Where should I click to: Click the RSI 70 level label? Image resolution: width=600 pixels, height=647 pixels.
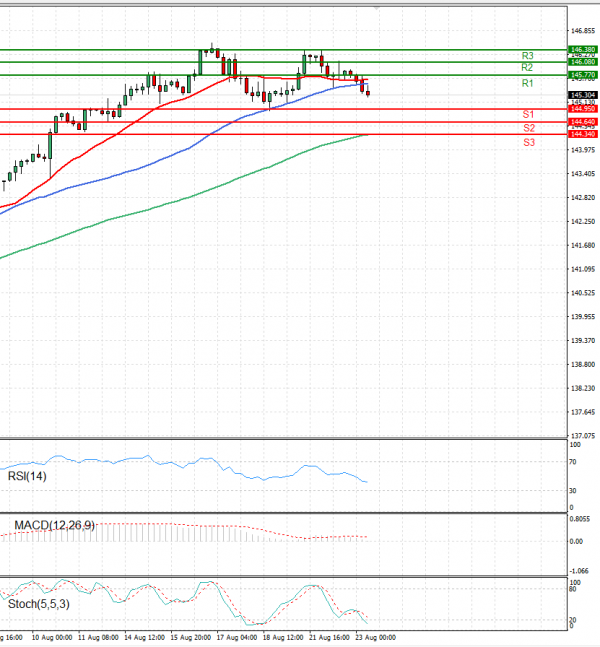click(573, 462)
